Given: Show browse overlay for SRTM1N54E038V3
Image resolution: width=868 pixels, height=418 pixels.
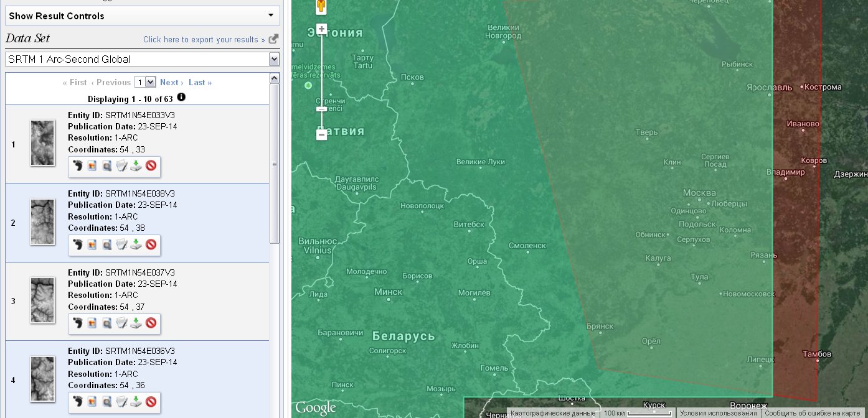Looking at the screenshot, I should 92,245.
